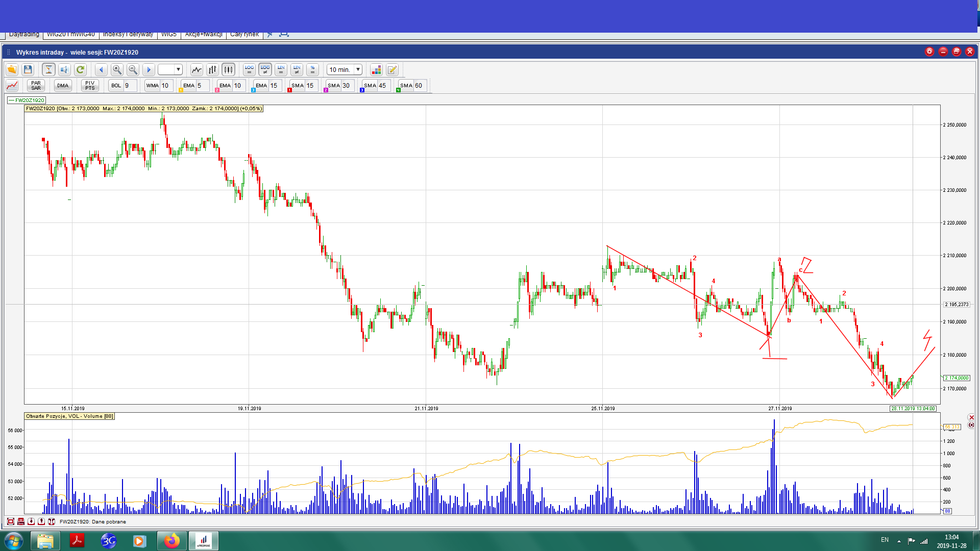Image resolution: width=980 pixels, height=551 pixels.
Task: Open the 10 min. interval dropdown
Action: pyautogui.click(x=358, y=70)
